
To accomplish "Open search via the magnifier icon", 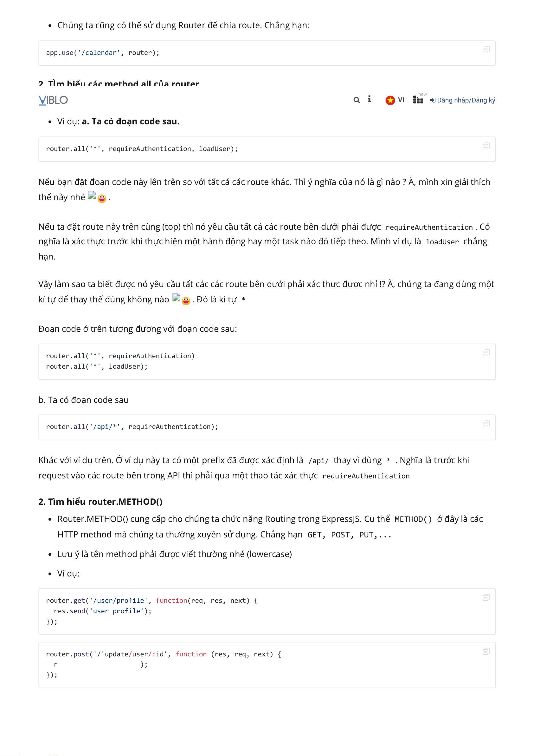I will click(356, 100).
